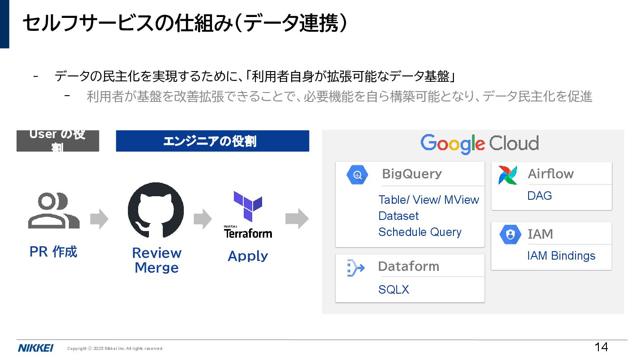Click the IAM Bindings text
This screenshot has width=644, height=362.
point(561,256)
